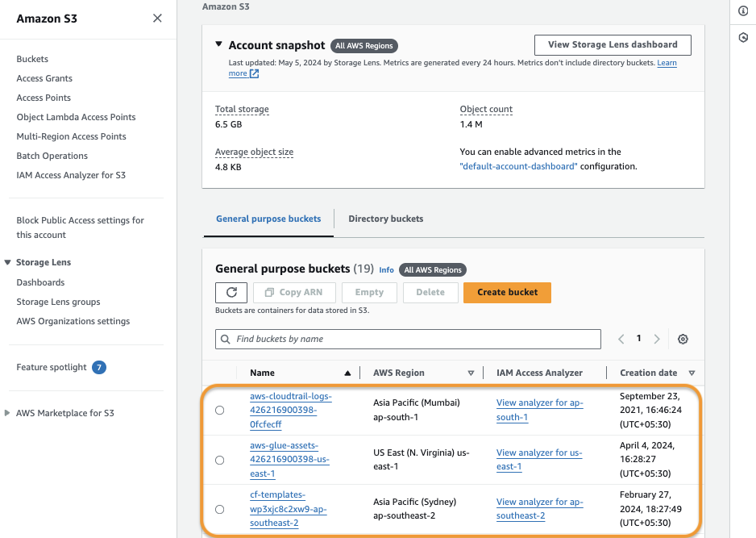Click the Delete button
Image resolution: width=756 pixels, height=538 pixels.
[430, 293]
